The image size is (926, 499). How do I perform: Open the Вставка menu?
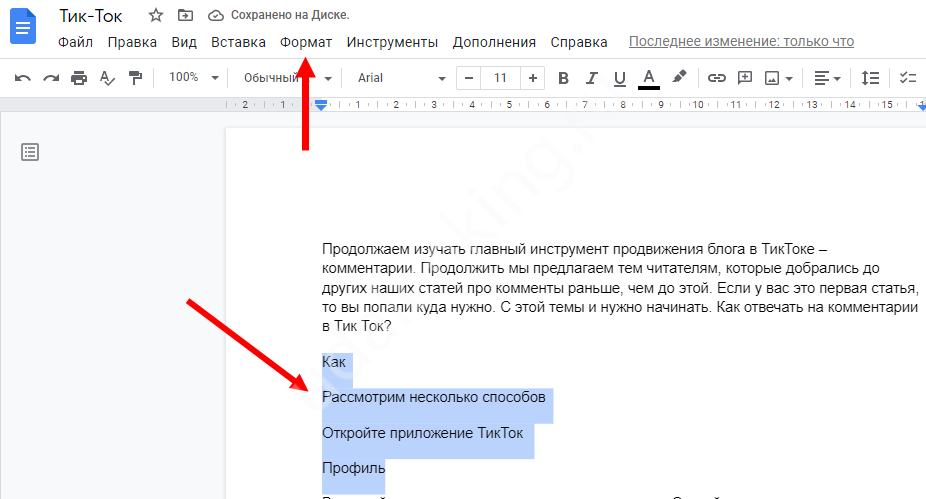pos(238,42)
